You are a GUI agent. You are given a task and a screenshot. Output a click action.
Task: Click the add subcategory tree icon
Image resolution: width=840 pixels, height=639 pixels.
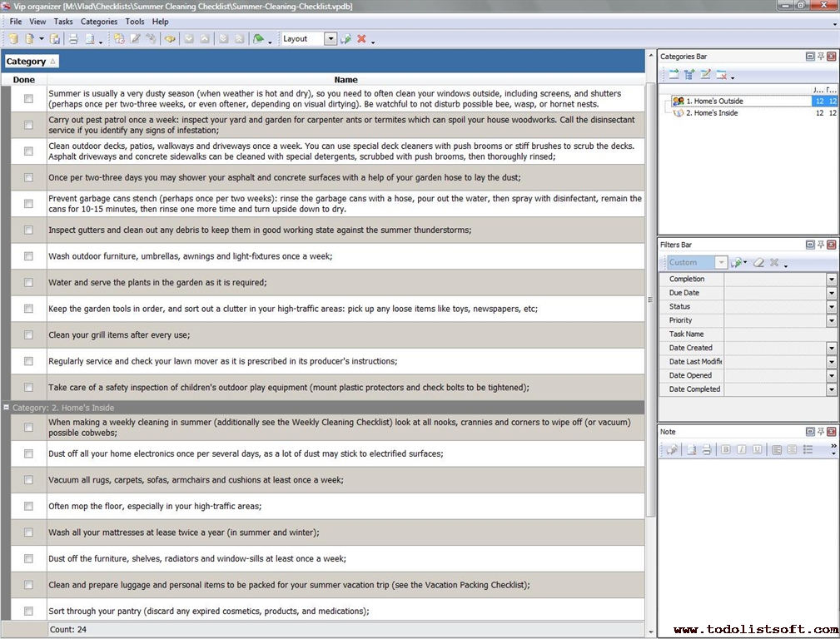(x=689, y=75)
